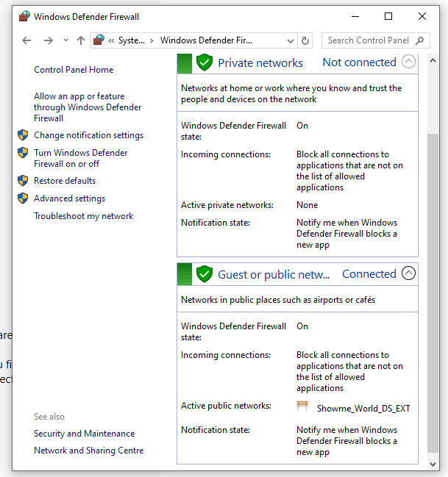Click the Showme_World_DS_EXT network name

tap(363, 408)
